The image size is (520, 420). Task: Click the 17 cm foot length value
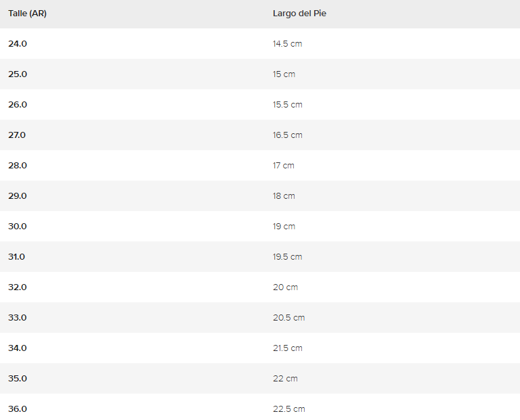[x=283, y=166]
